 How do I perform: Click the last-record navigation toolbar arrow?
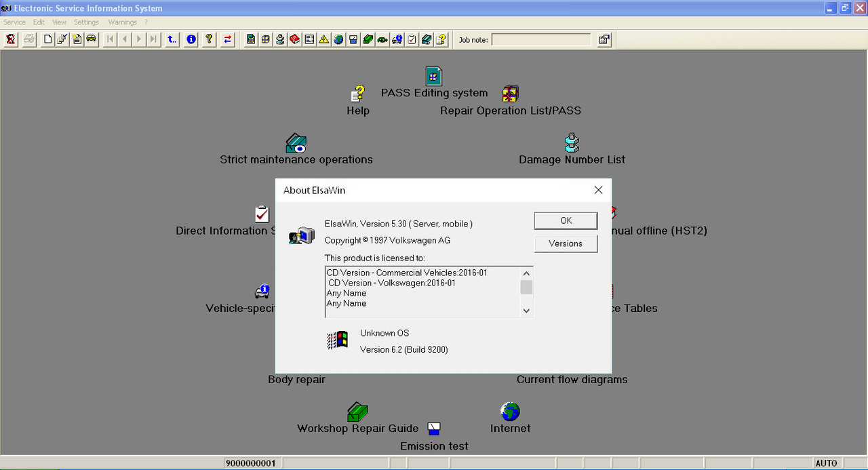pos(154,39)
